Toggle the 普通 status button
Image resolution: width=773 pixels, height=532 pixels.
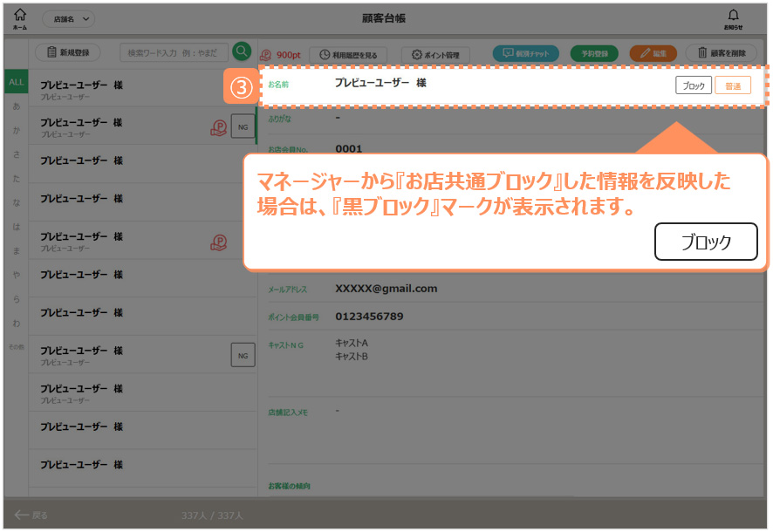click(732, 85)
